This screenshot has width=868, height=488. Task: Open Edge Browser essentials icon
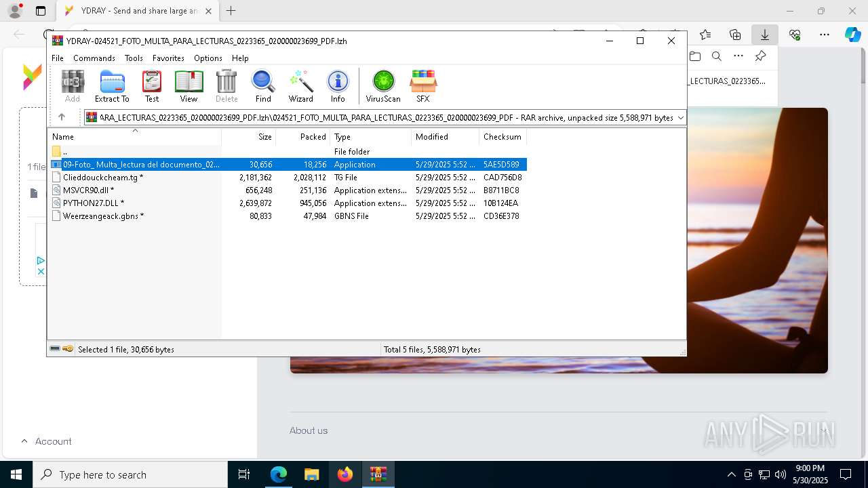(795, 35)
